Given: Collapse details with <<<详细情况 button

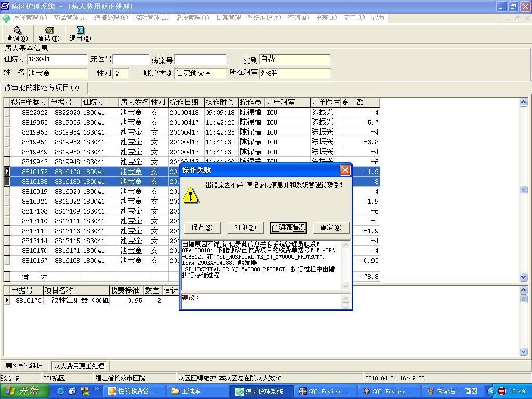Looking at the screenshot, I should (288, 228).
